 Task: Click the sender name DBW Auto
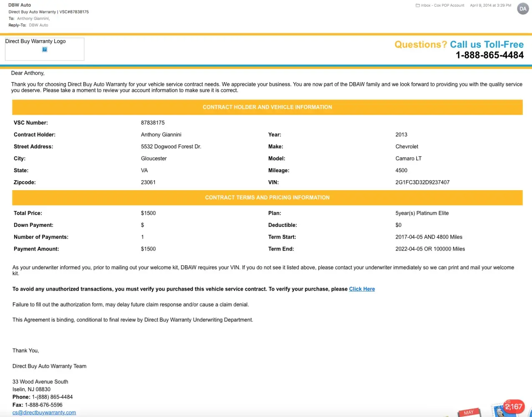click(20, 5)
